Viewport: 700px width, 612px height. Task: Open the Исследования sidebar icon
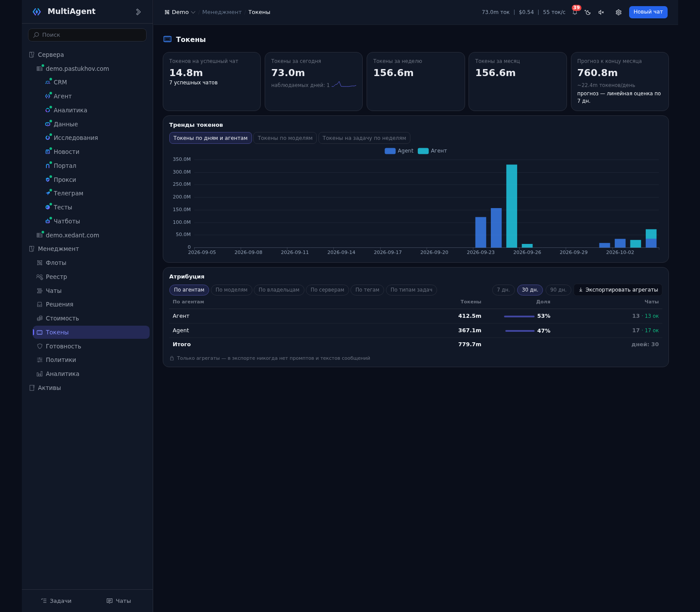point(48,138)
